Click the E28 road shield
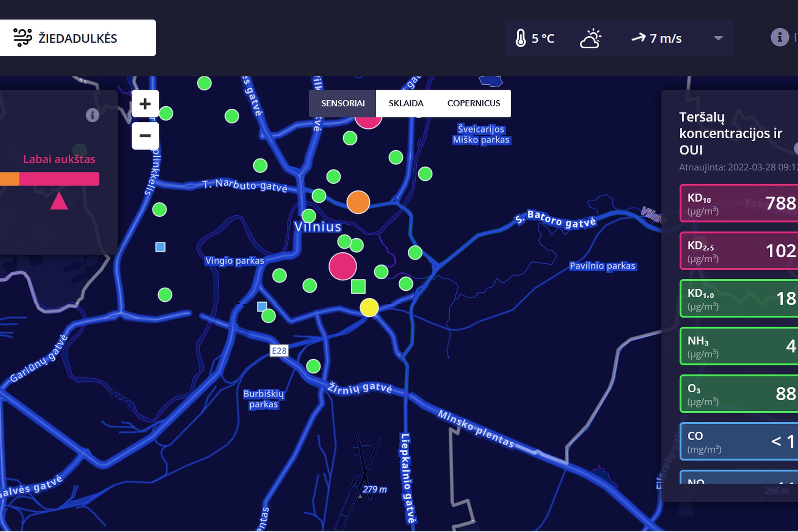 (279, 351)
